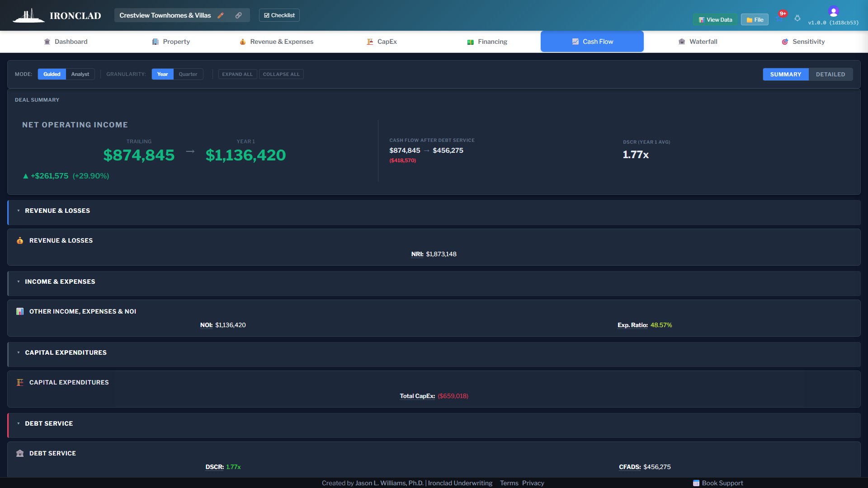Click the Year 1 NOI $1,136,420 figure
This screenshot has height=488, width=868.
[245, 155]
